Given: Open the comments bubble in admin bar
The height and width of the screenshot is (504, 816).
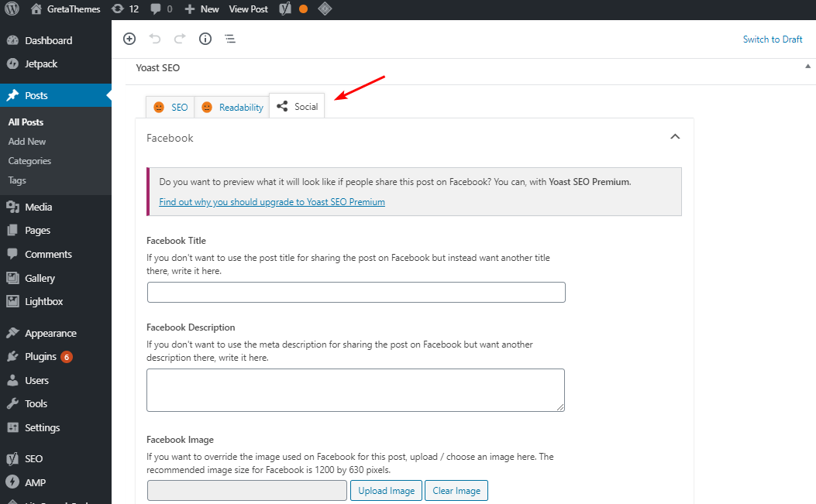Looking at the screenshot, I should [161, 9].
